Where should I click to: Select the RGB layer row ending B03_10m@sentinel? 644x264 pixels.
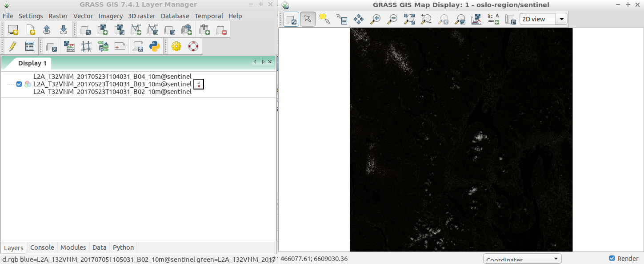click(x=112, y=84)
